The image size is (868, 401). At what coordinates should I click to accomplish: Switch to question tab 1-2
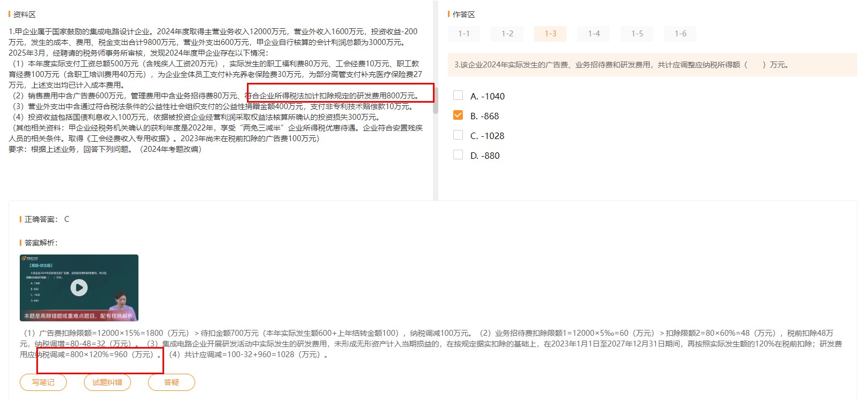507,34
